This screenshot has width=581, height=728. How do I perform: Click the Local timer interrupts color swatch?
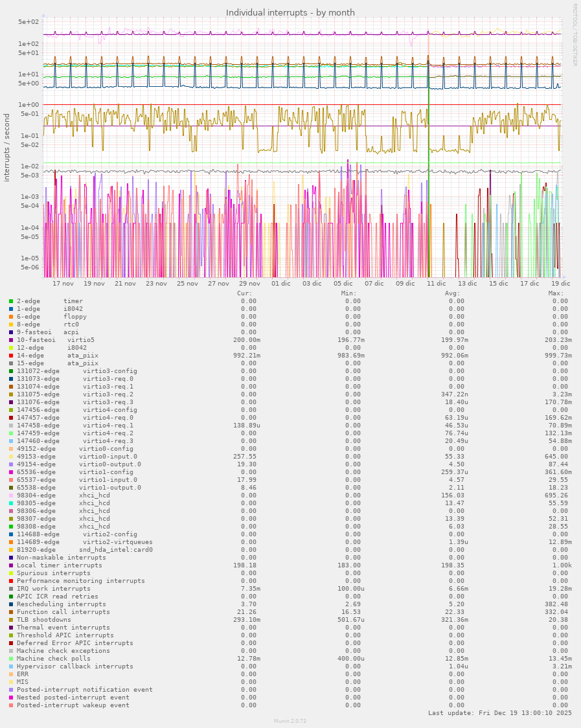pyautogui.click(x=11, y=565)
